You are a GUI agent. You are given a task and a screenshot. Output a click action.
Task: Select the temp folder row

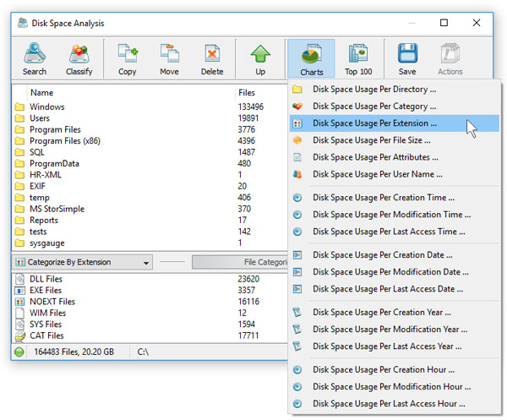150,198
